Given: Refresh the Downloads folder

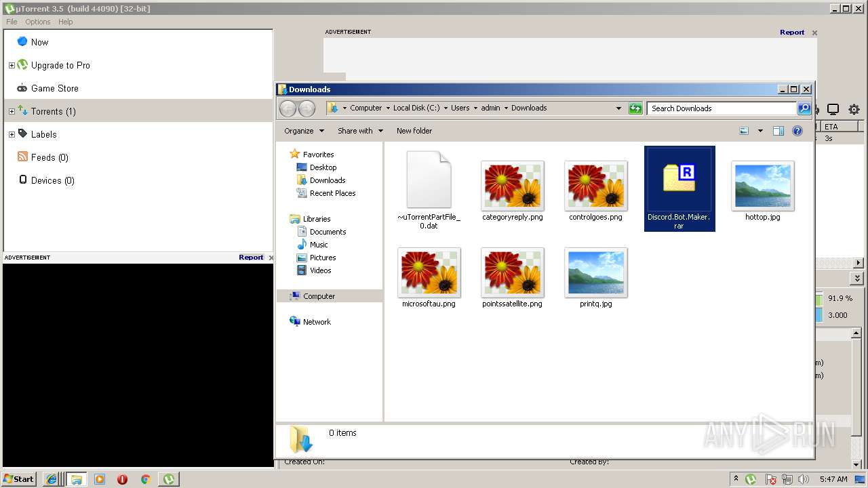Looking at the screenshot, I should 635,108.
